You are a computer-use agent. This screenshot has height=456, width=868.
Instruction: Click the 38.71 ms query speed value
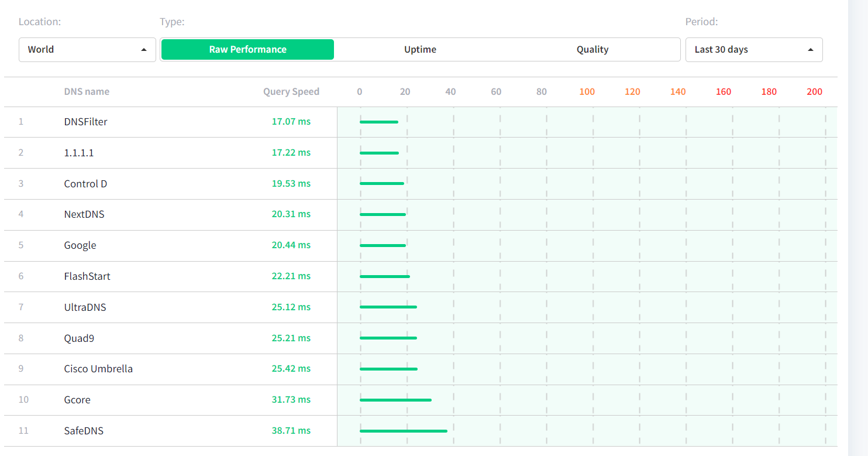pos(291,431)
